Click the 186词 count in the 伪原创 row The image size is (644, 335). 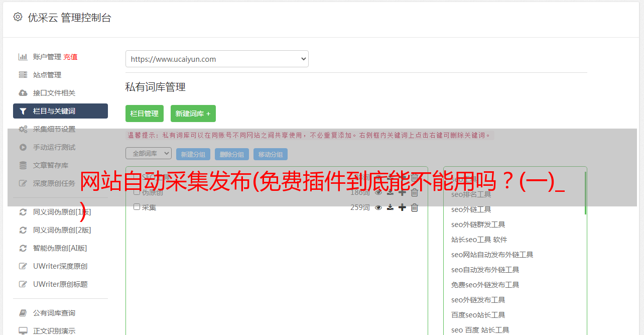360,192
